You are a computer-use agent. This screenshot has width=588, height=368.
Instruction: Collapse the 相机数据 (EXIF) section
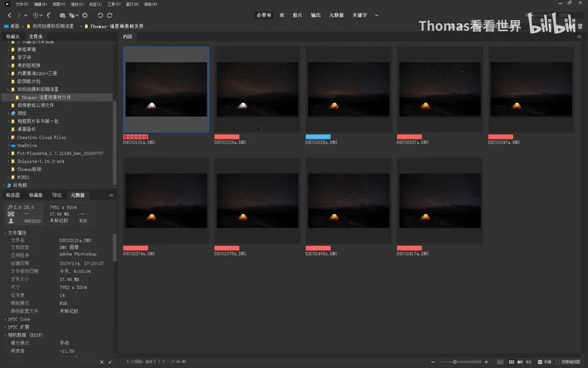click(x=5, y=335)
